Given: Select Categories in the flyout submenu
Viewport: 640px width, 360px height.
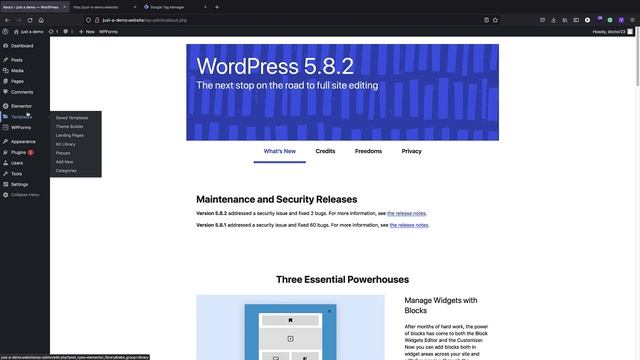Looking at the screenshot, I should [x=66, y=171].
